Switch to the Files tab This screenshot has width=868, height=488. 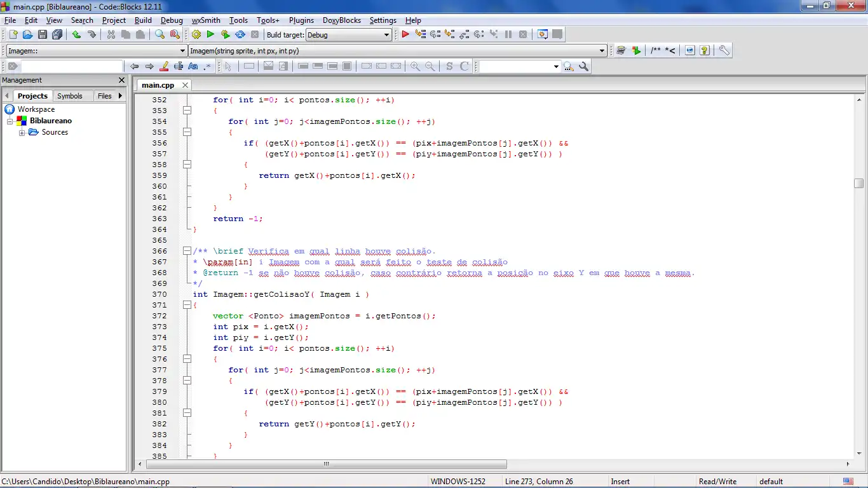point(105,96)
